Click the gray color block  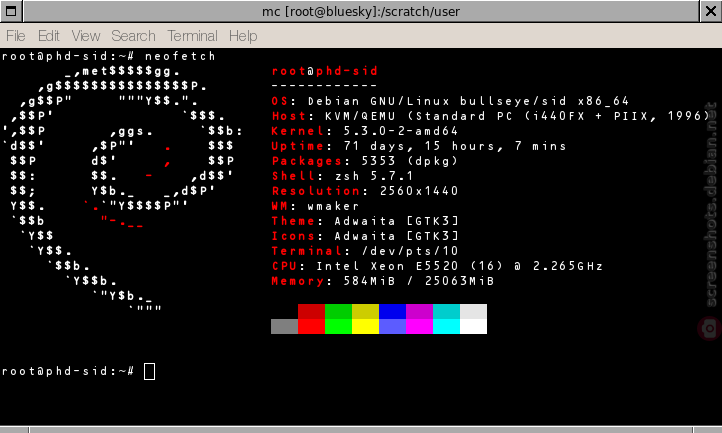[x=285, y=326]
